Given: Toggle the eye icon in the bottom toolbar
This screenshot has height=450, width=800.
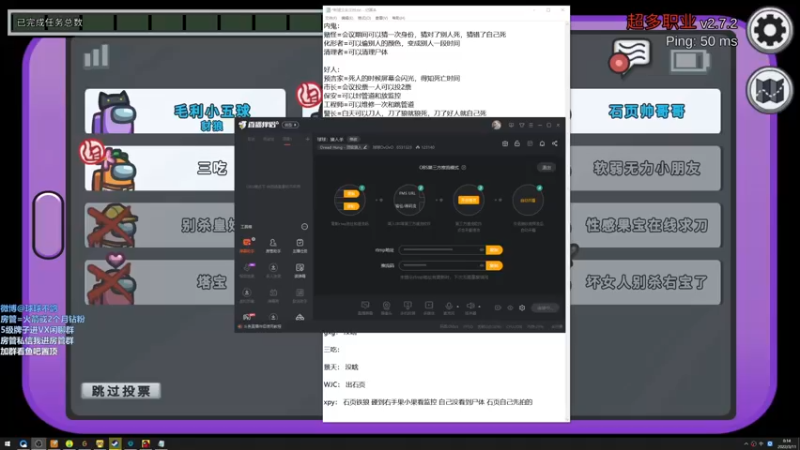Looking at the screenshot, I should click(510, 308).
